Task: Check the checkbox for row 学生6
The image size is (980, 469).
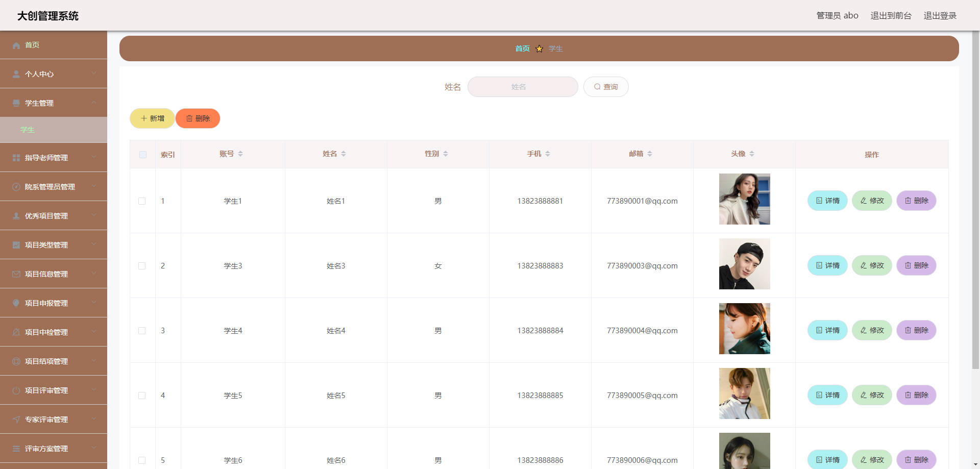Action: click(x=142, y=460)
